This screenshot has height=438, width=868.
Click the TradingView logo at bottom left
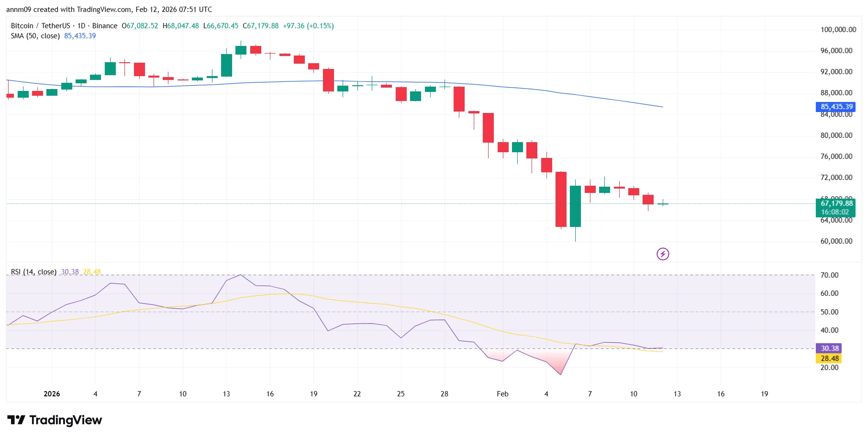[x=54, y=420]
